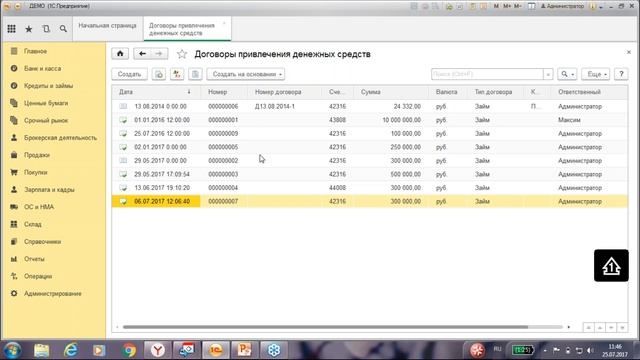Open Ценные бумаги section

coord(46,103)
